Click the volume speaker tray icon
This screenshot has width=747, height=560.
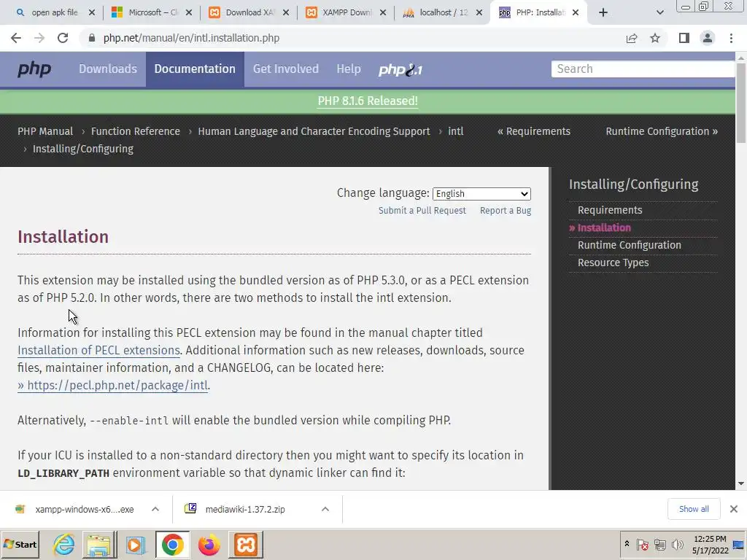(x=676, y=544)
